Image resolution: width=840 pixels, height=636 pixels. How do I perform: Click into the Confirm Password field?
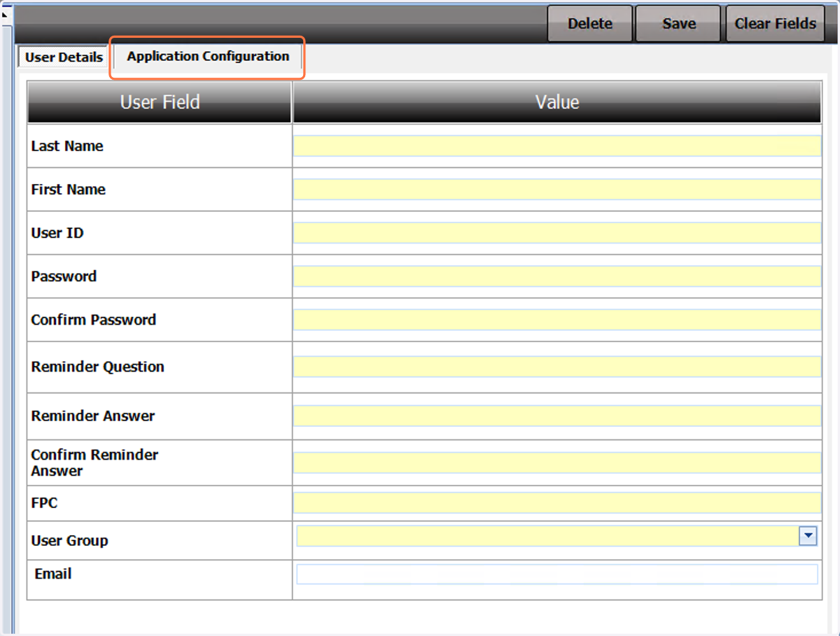(x=557, y=320)
